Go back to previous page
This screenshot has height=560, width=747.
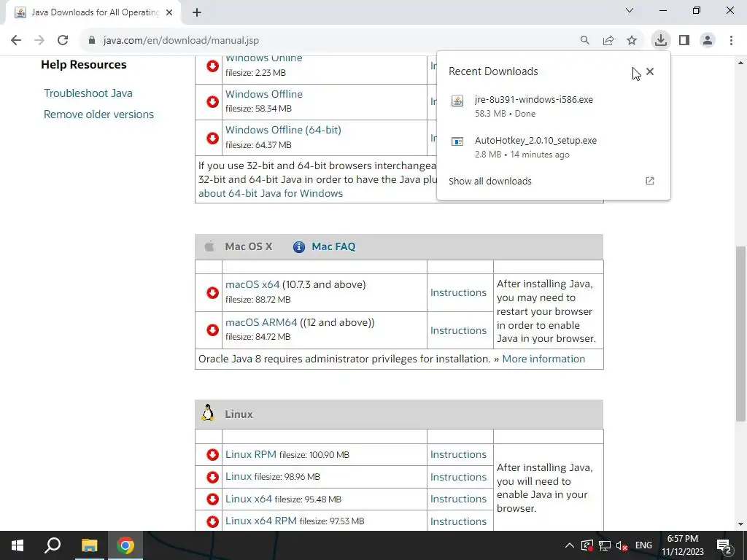coord(16,41)
